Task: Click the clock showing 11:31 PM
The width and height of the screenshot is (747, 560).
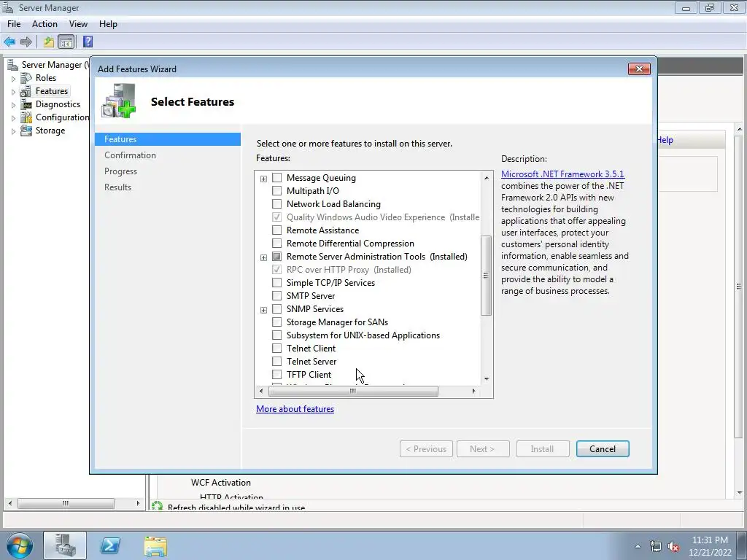Action: (710, 540)
